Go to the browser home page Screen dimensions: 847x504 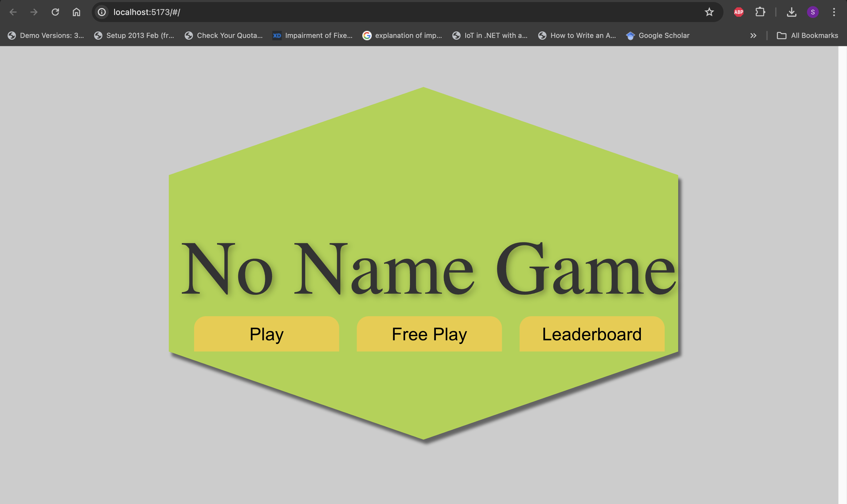(x=76, y=12)
